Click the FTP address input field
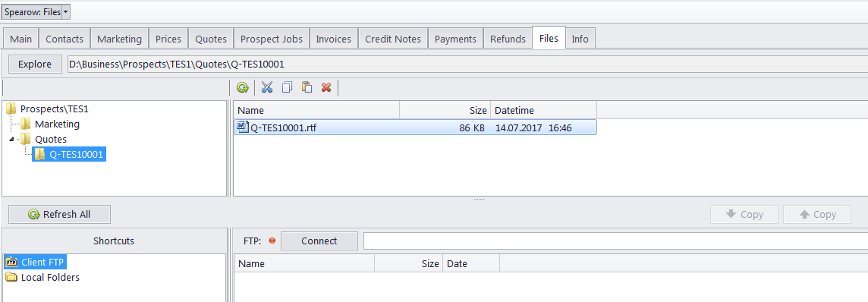 pos(615,241)
